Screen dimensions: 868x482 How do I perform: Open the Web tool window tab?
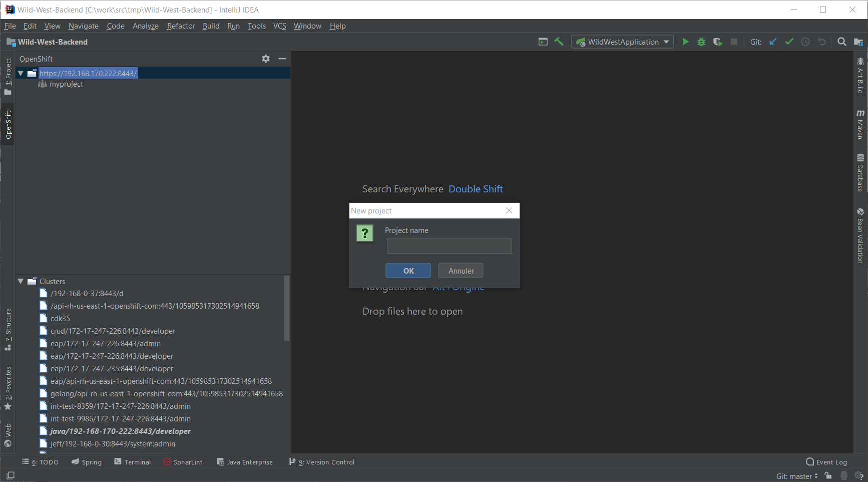[8, 435]
